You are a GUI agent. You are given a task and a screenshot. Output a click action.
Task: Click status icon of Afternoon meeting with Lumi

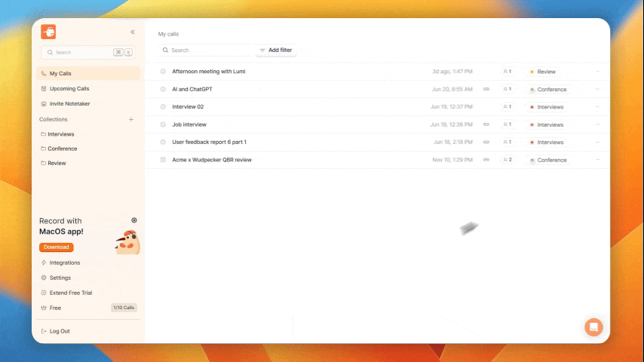163,72
